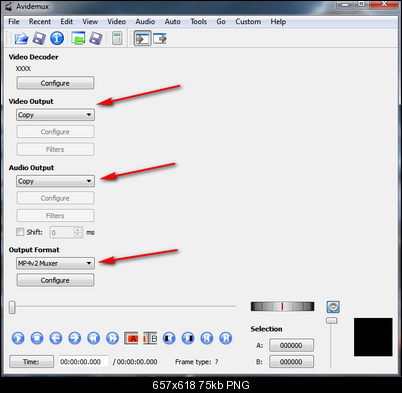Click Configure under Output Format
The image size is (402, 393).
pyautogui.click(x=55, y=280)
